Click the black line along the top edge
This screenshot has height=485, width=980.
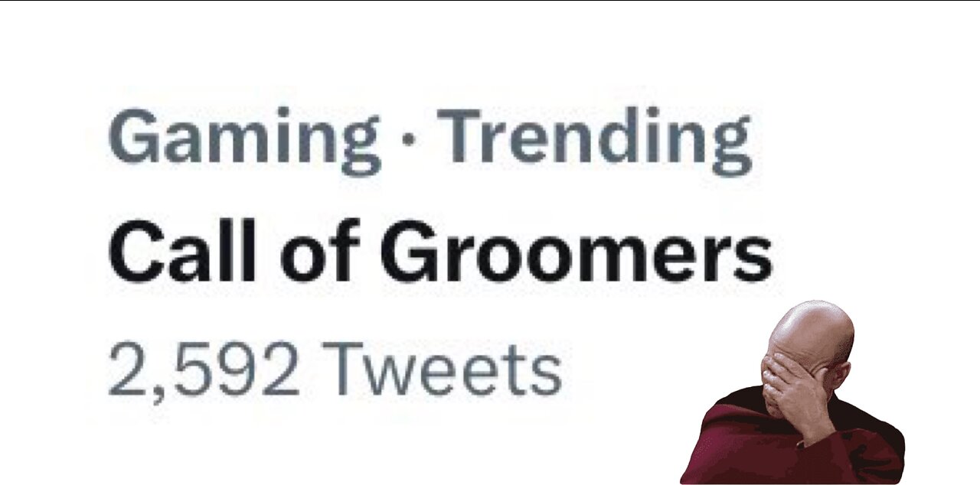[490, 1]
